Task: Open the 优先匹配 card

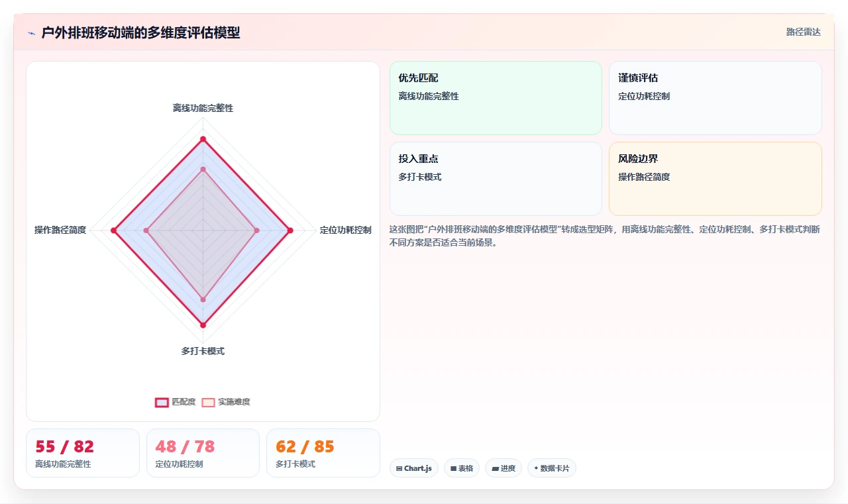Action: click(496, 98)
